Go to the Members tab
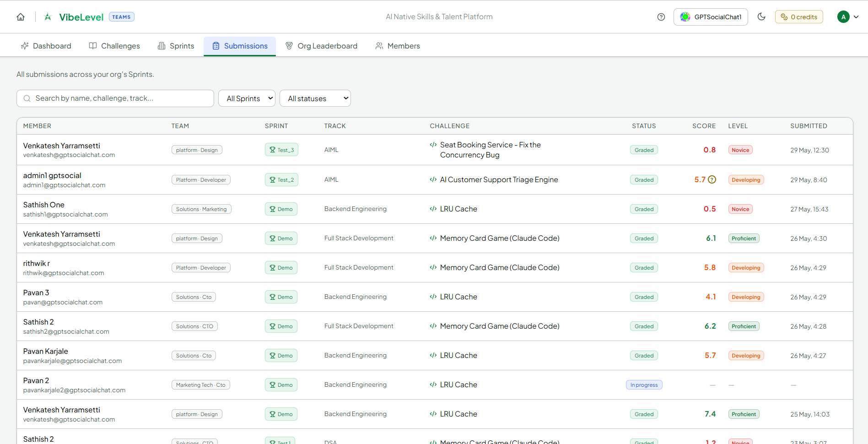The height and width of the screenshot is (444, 868). [x=398, y=46]
